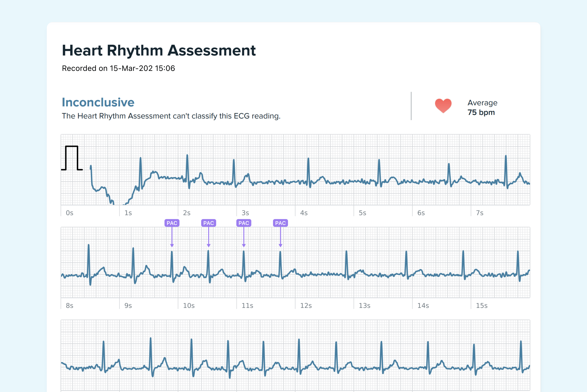Click the 4s time axis marker
Viewport: 587px width, 392px height.
click(x=304, y=213)
